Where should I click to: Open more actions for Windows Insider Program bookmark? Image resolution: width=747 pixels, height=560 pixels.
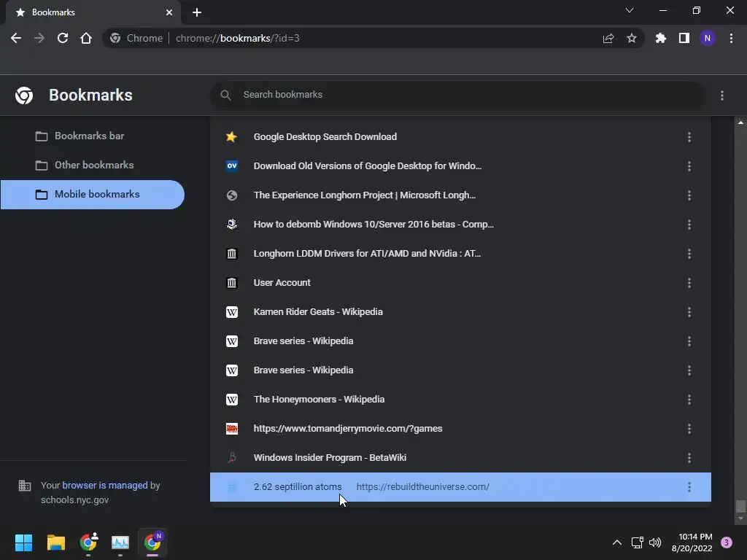click(x=689, y=458)
